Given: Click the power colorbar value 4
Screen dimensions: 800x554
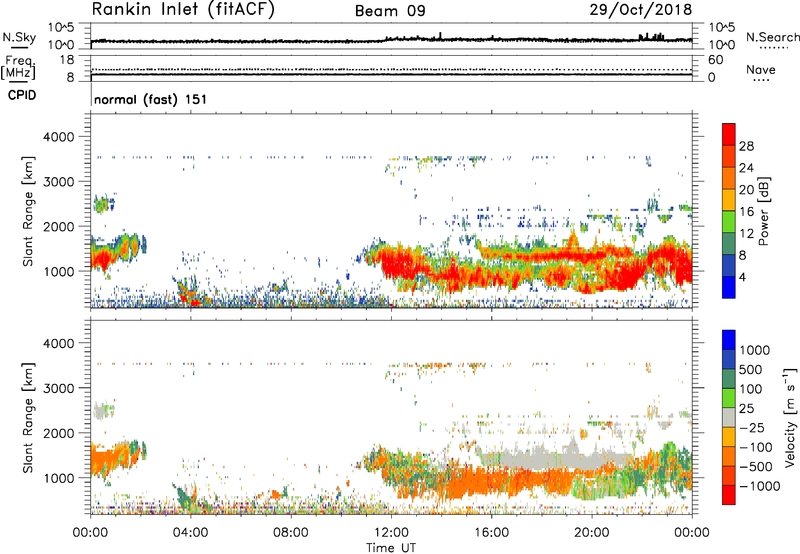Looking at the screenshot, I should (742, 277).
